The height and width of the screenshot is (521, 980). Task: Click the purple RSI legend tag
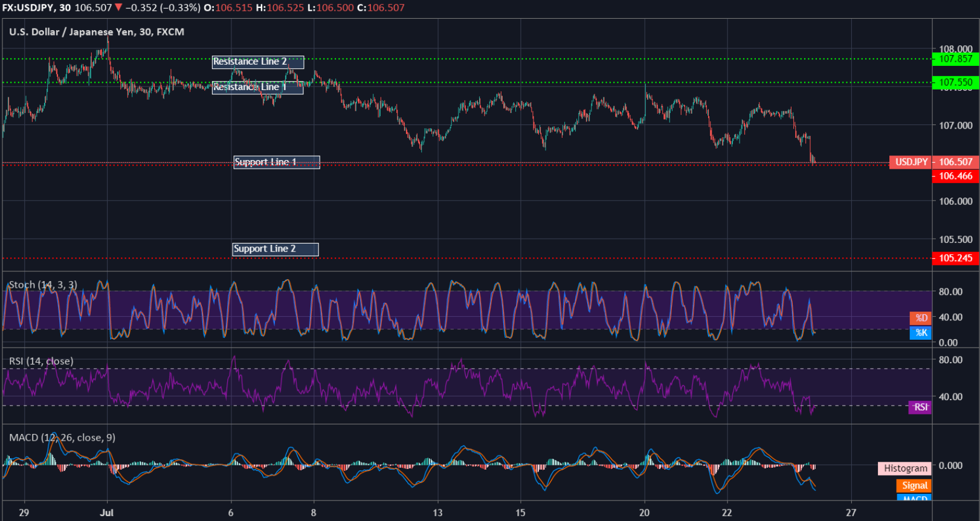pyautogui.click(x=920, y=407)
